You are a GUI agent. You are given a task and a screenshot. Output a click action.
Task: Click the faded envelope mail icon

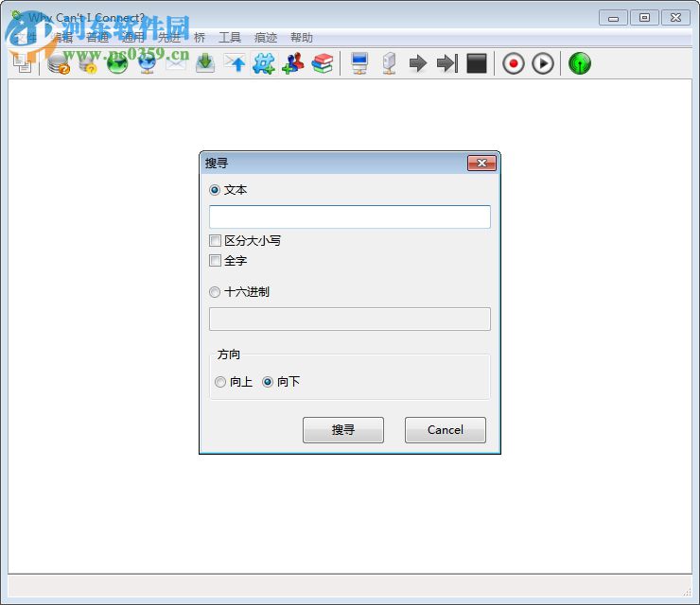point(176,63)
